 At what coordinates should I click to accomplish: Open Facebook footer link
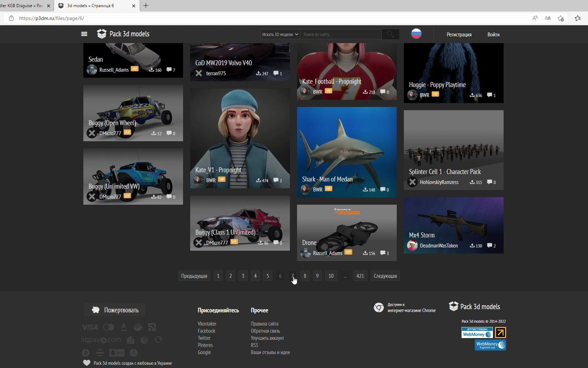(207, 331)
